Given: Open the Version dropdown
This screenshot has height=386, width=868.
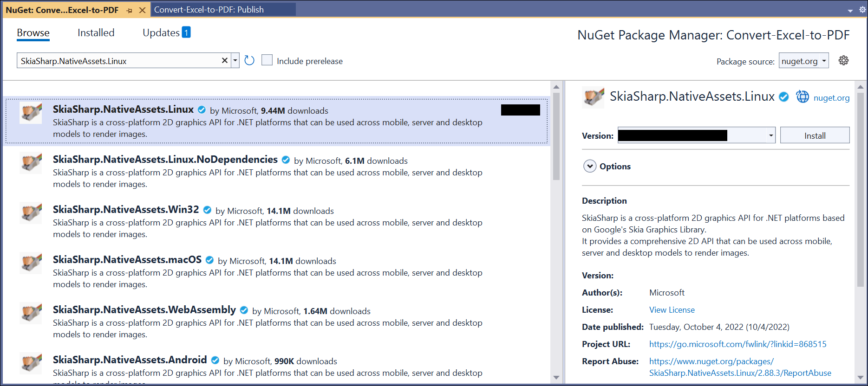Looking at the screenshot, I should 696,135.
